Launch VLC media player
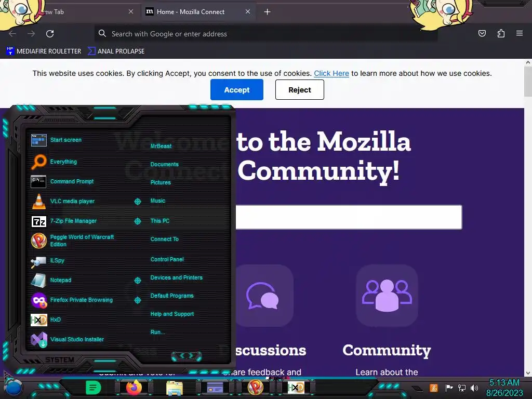This screenshot has height=399, width=532. pos(63,201)
